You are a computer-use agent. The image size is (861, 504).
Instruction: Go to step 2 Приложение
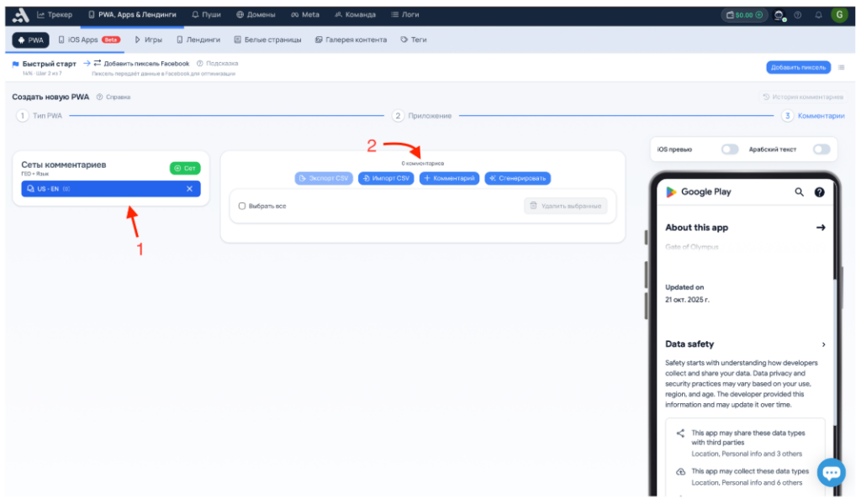[422, 116]
